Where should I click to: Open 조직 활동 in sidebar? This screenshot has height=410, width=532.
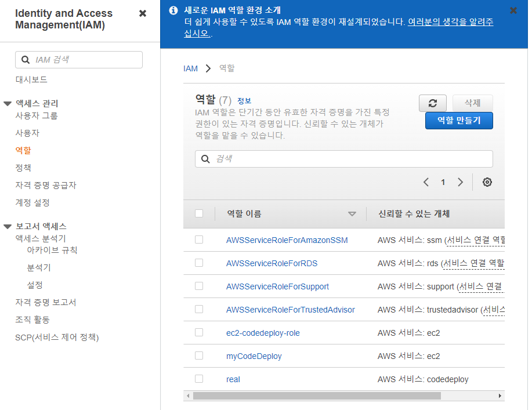tap(32, 320)
